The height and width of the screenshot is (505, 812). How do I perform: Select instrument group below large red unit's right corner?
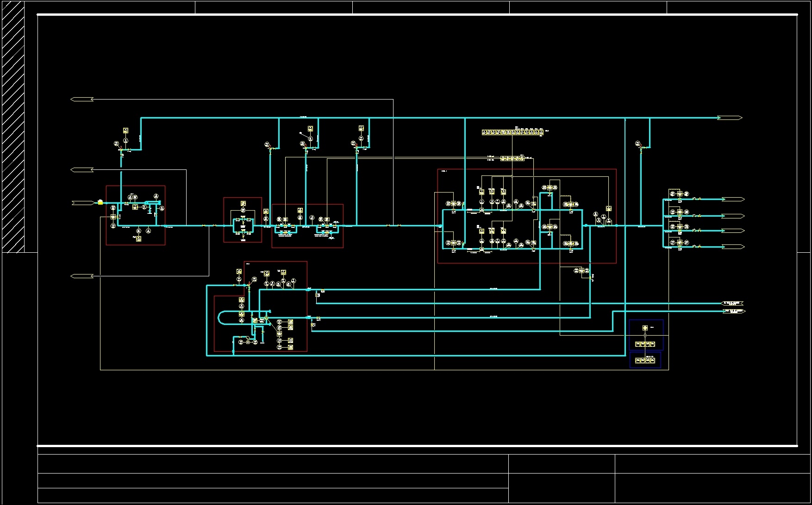582,270
